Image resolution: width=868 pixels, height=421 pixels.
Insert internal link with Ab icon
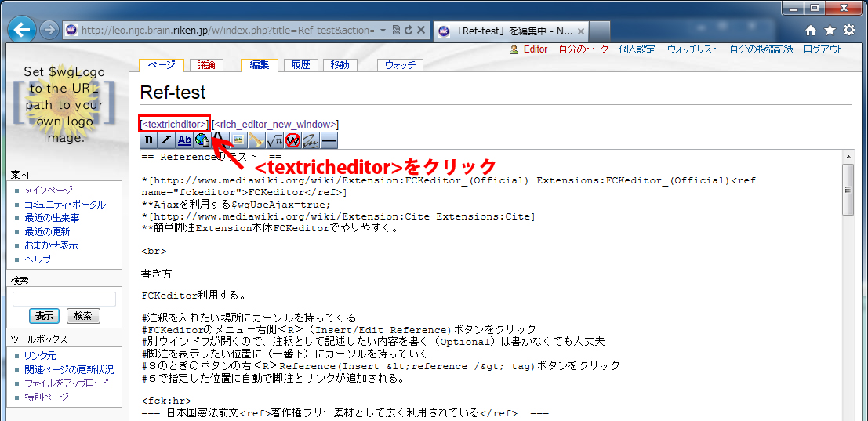[x=184, y=140]
